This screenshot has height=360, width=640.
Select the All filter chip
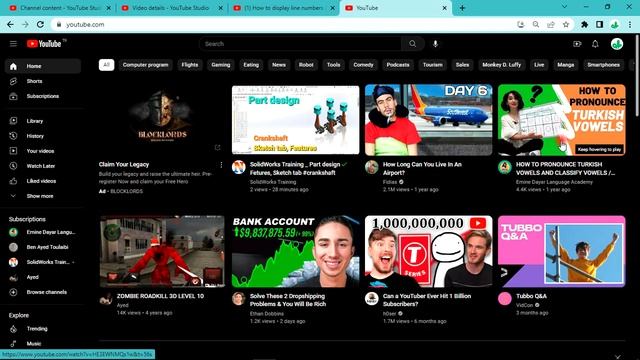click(x=107, y=65)
